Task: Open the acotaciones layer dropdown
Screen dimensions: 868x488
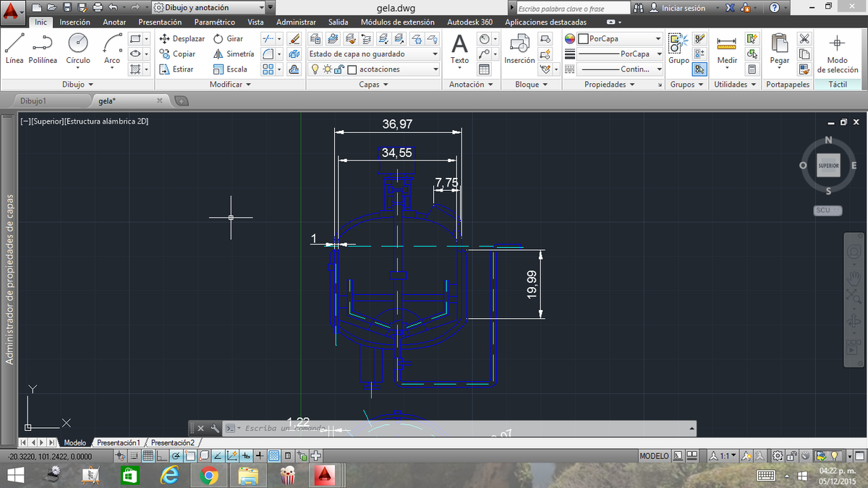Action: coord(373,69)
